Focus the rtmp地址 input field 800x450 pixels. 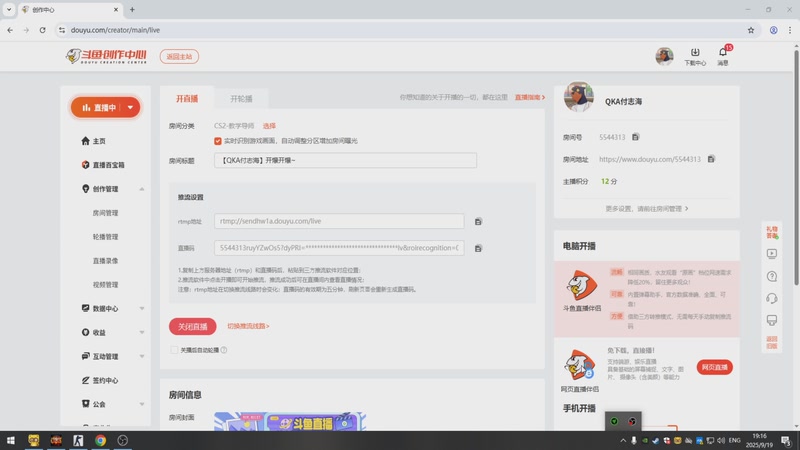click(x=339, y=221)
